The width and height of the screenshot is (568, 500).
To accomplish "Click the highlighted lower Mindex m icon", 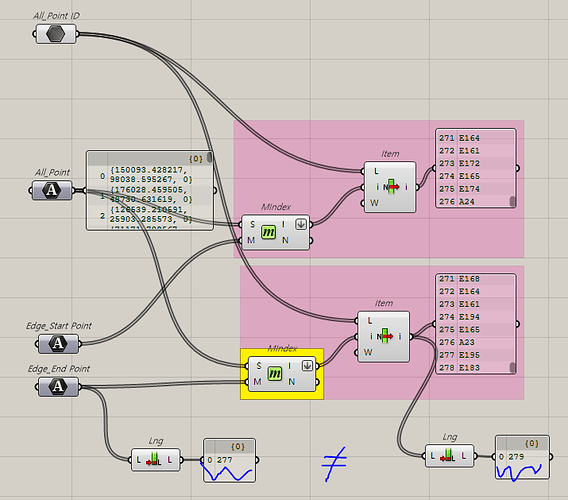I will click(x=275, y=373).
